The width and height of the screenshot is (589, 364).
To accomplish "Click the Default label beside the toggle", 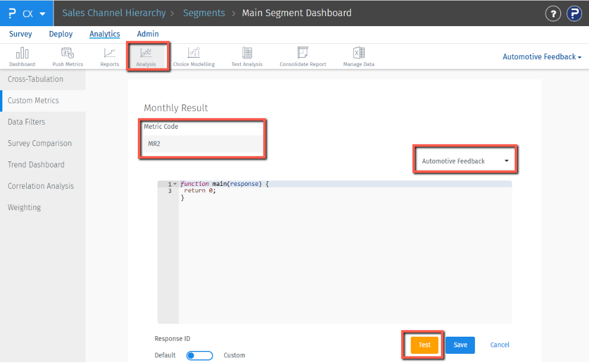I will pyautogui.click(x=165, y=355).
